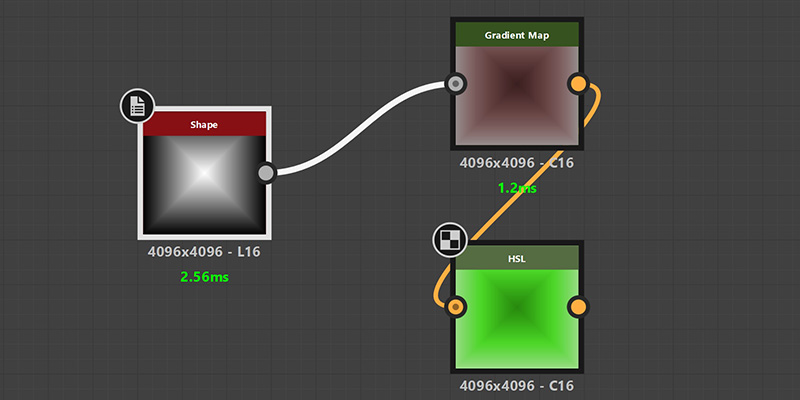Click the Gradient Map brownish preview thumbnail
The height and width of the screenshot is (400, 800).
tap(516, 95)
